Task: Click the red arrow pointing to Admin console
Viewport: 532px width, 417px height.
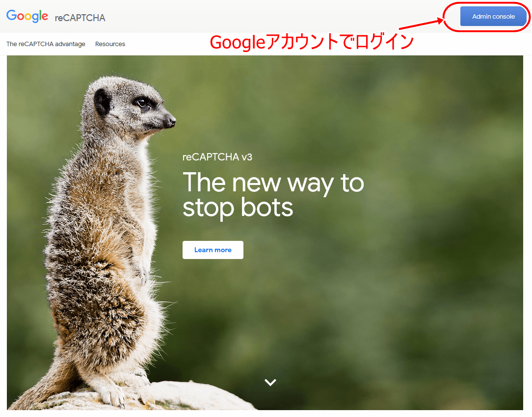Action: coord(422,25)
